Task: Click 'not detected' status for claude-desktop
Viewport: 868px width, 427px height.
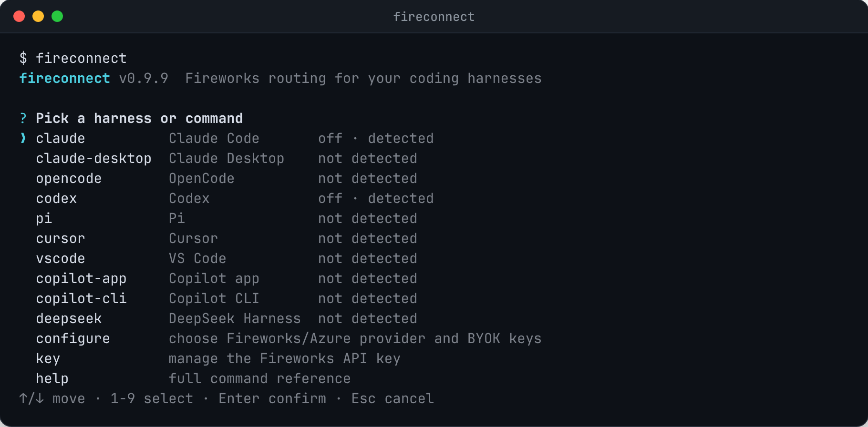Action: pyautogui.click(x=368, y=158)
